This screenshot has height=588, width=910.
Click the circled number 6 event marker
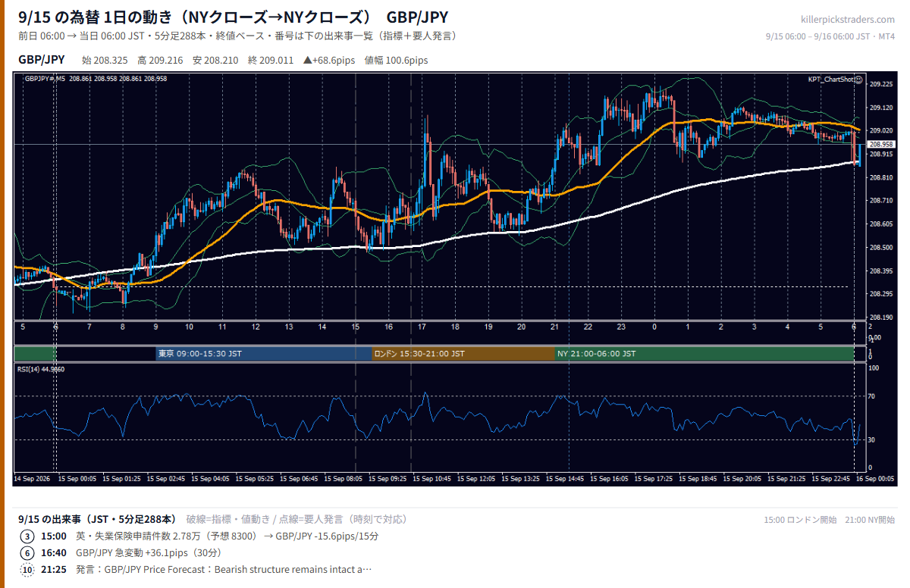27,552
